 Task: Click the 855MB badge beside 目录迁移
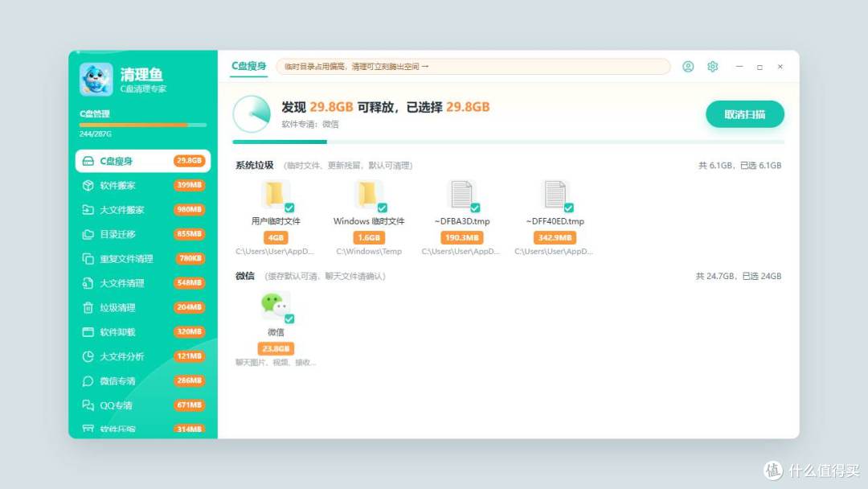190,234
